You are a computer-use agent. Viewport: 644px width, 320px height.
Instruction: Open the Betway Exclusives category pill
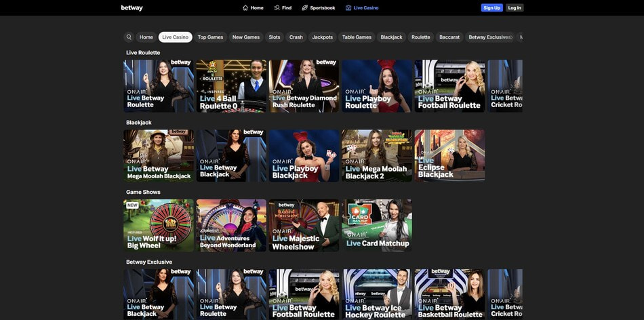489,37
